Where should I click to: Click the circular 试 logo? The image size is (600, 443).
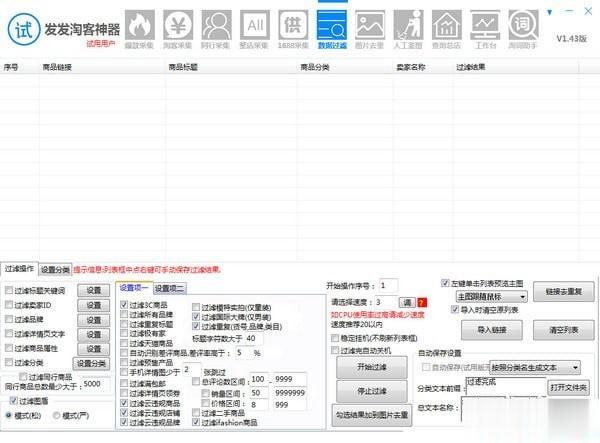[x=23, y=29]
